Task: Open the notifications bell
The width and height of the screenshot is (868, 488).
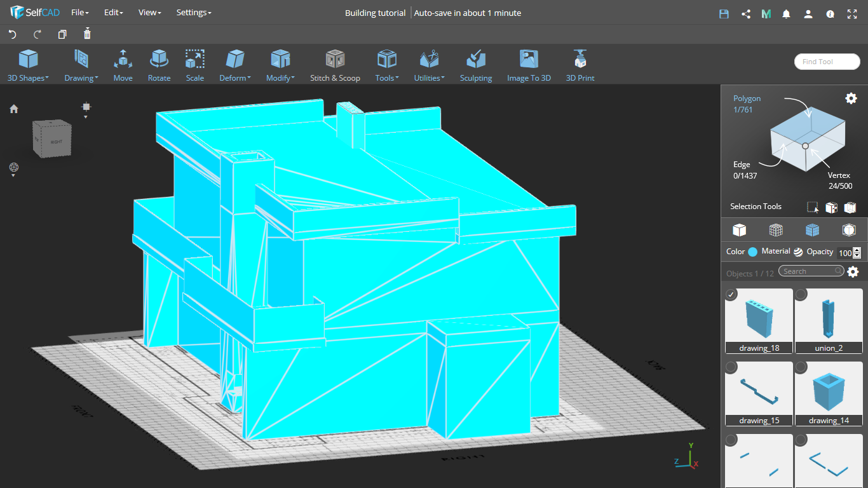Action: click(x=787, y=13)
